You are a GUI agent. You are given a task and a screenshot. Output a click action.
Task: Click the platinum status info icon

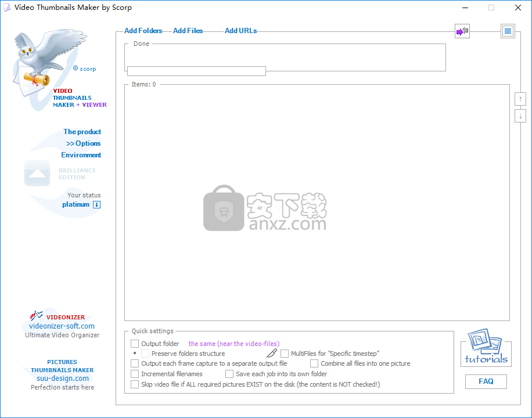tap(96, 204)
